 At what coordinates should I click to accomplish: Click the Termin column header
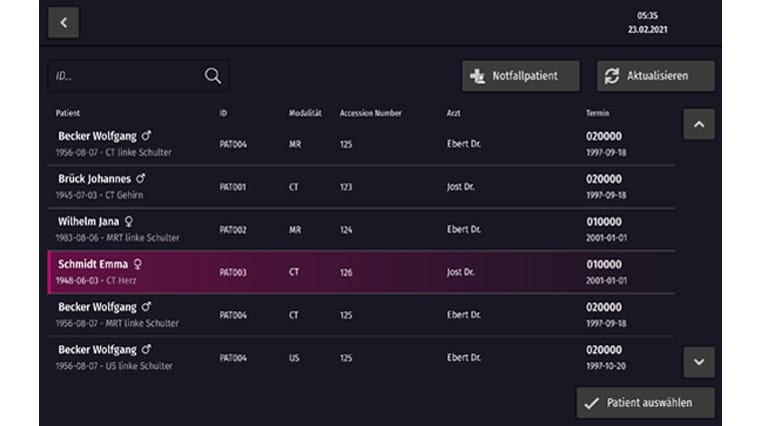click(x=597, y=113)
